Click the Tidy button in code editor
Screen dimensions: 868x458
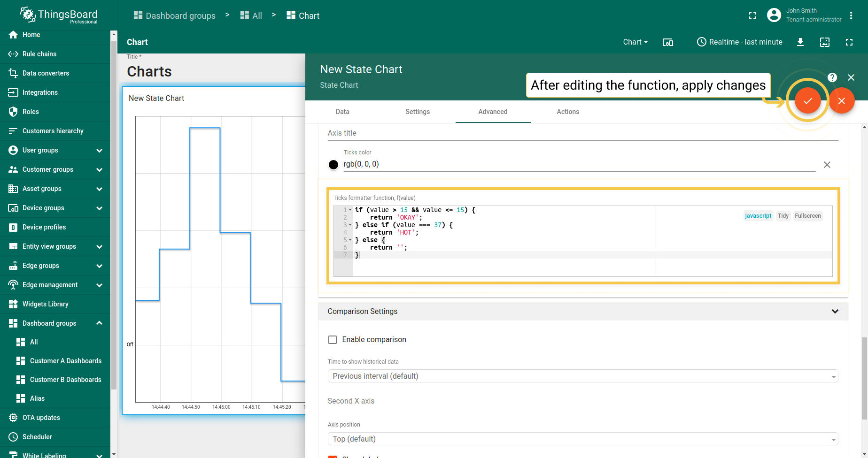783,216
